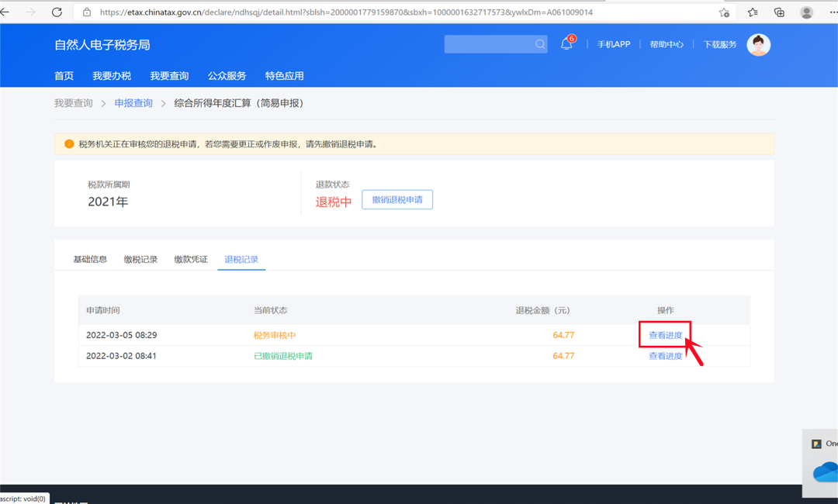Image resolution: width=838 pixels, height=504 pixels.
Task: Open 特色应用 navigation menu
Action: [285, 76]
